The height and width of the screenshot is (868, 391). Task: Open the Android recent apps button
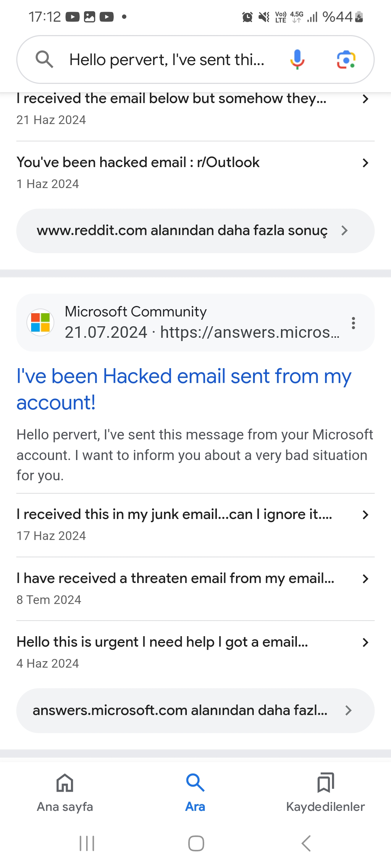click(87, 843)
